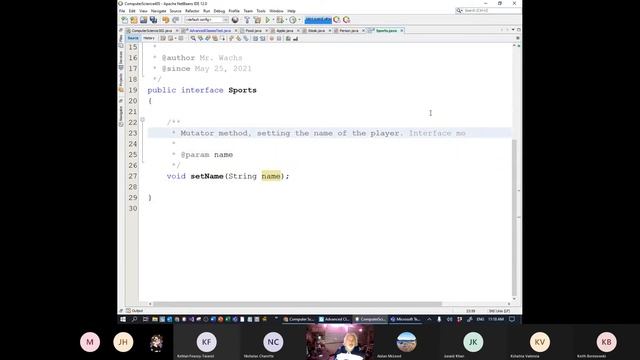
Task: Click the Open Project toolbar icon
Action: coord(143,20)
